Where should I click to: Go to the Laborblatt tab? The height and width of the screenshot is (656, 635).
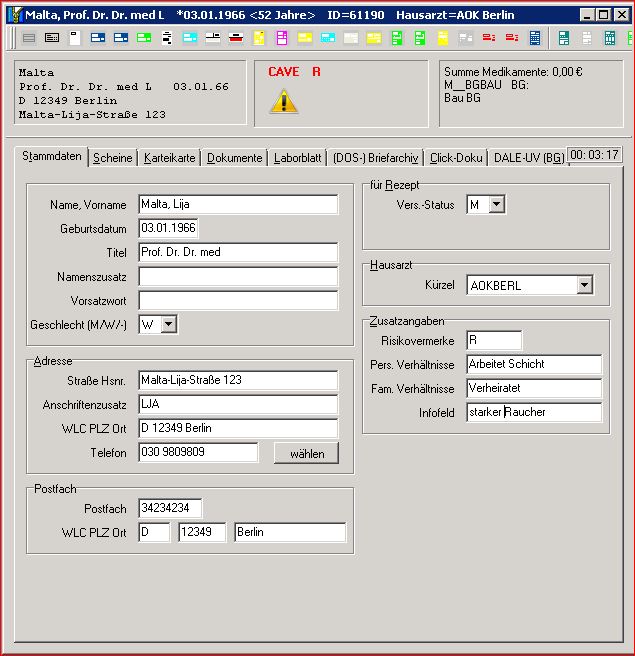pos(297,158)
